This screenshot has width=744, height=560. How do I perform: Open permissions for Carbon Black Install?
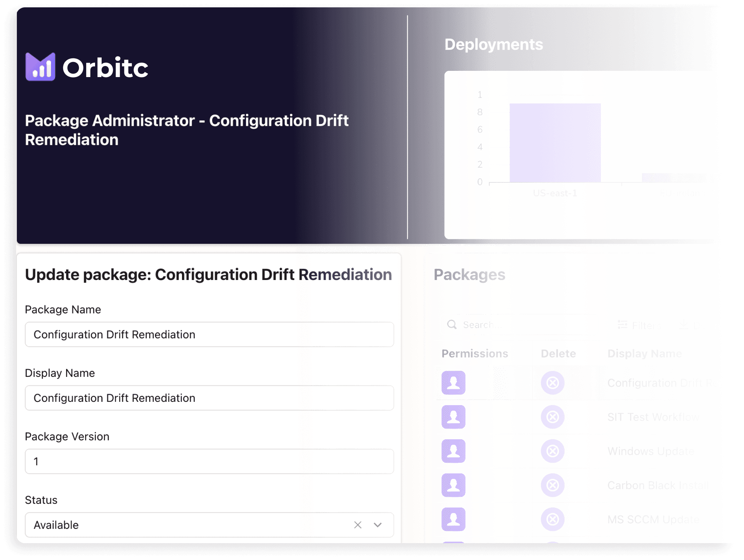(x=453, y=485)
